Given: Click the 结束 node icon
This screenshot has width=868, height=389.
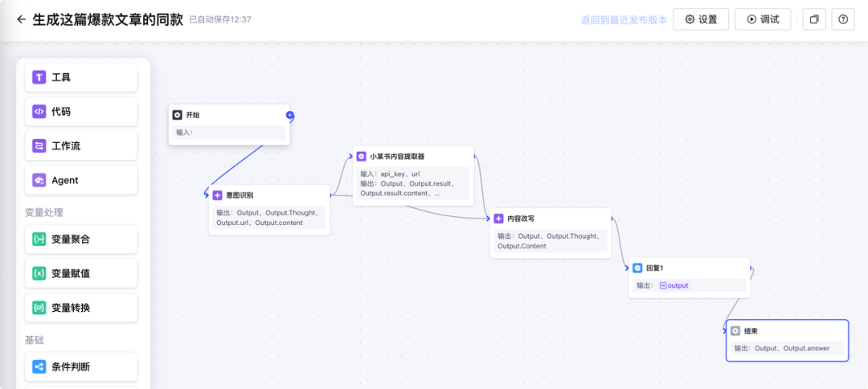Looking at the screenshot, I should (x=735, y=330).
